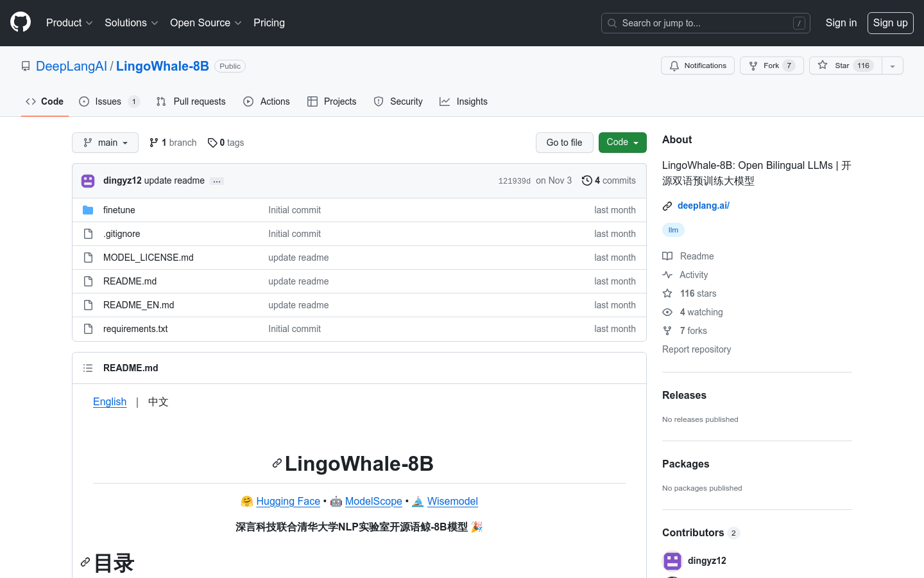
Task: Click the Releases heading link
Action: click(684, 395)
